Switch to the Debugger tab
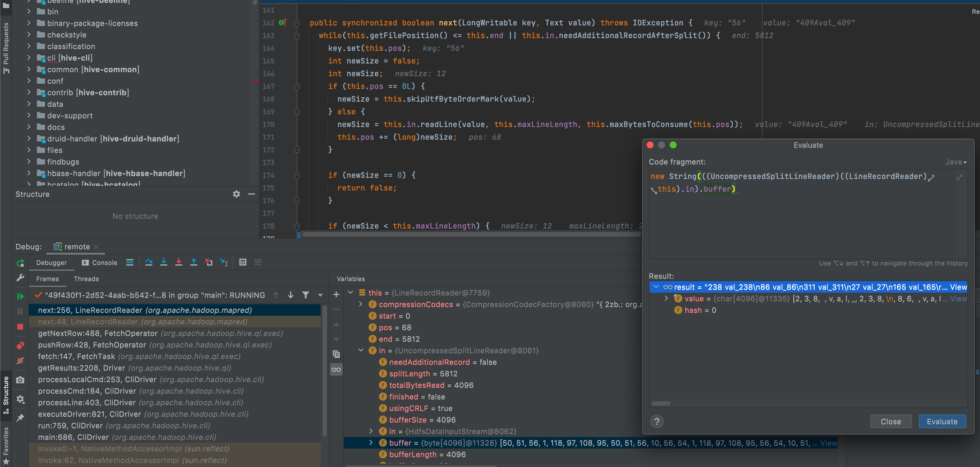 pos(51,263)
